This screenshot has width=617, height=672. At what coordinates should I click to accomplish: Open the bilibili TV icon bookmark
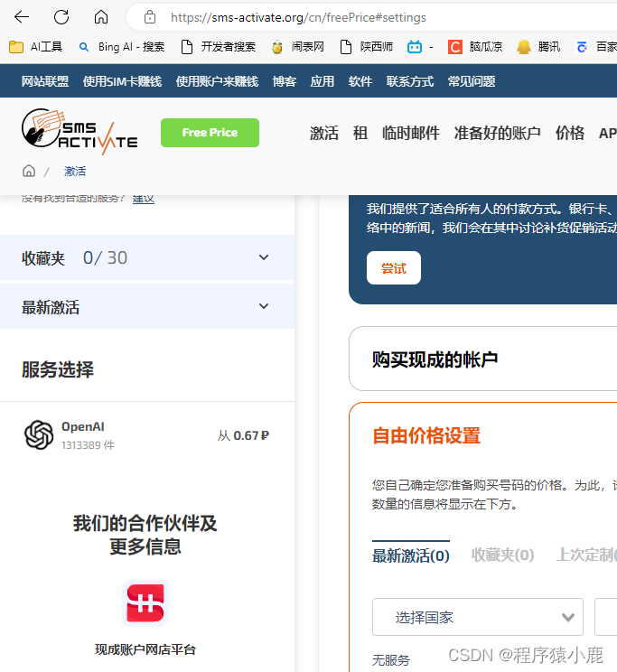click(415, 47)
